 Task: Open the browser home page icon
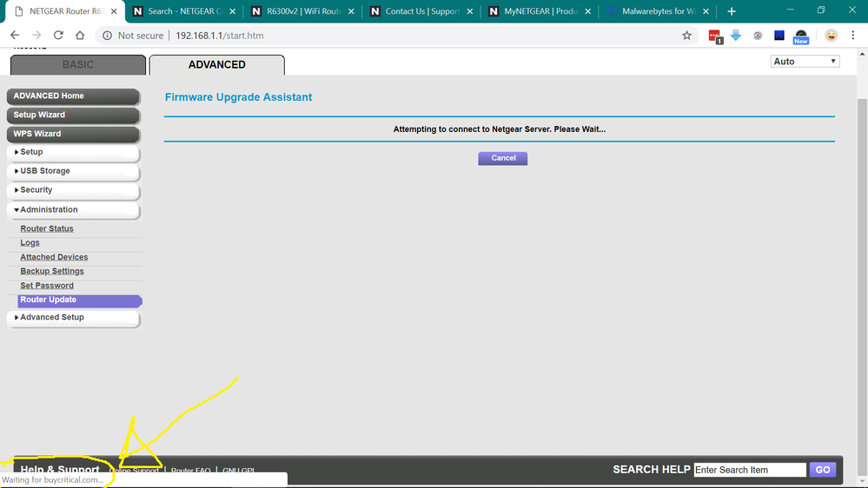(80, 36)
